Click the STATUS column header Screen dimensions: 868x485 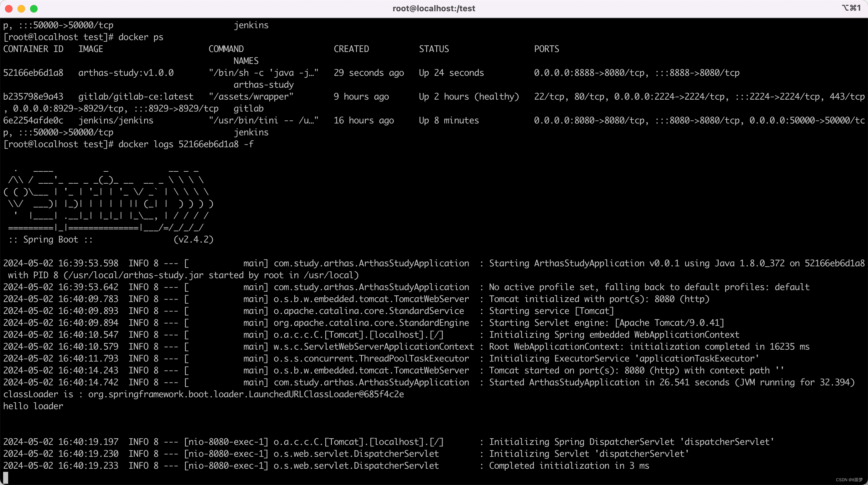click(x=434, y=49)
